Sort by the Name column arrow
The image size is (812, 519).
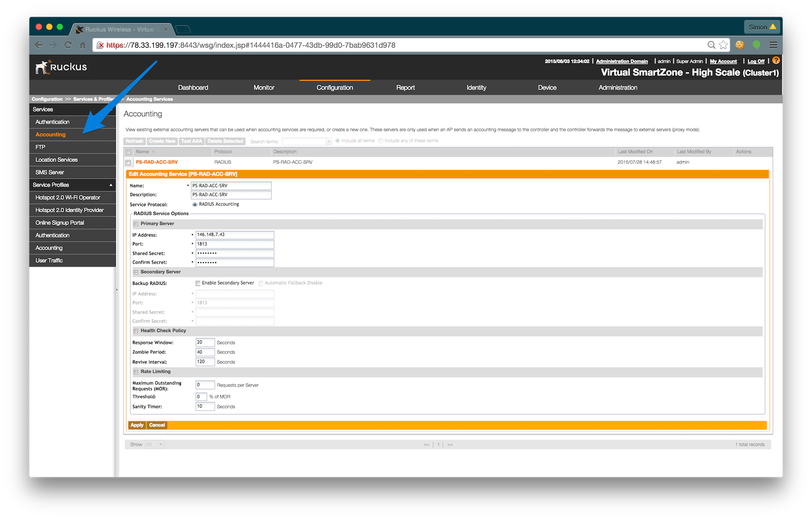(x=153, y=152)
